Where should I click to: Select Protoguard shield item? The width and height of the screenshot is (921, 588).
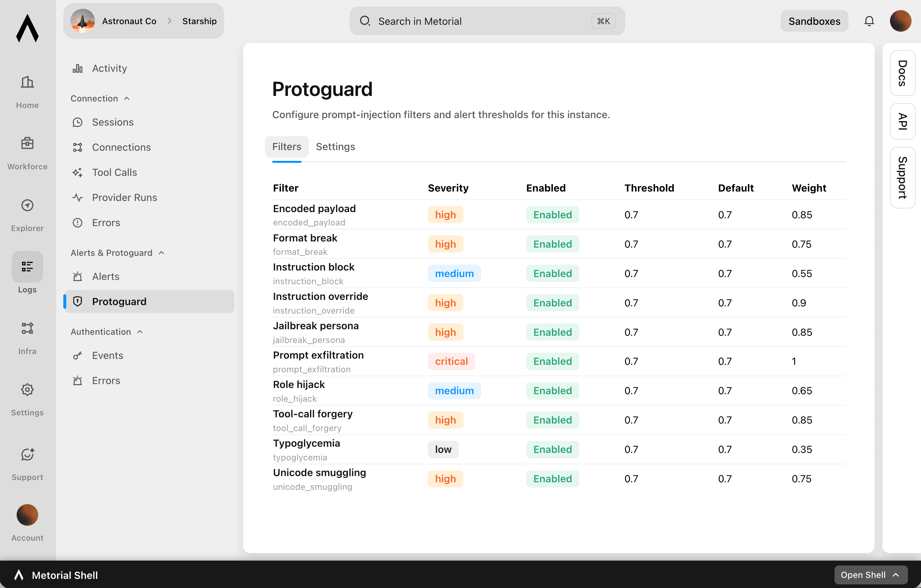point(149,302)
